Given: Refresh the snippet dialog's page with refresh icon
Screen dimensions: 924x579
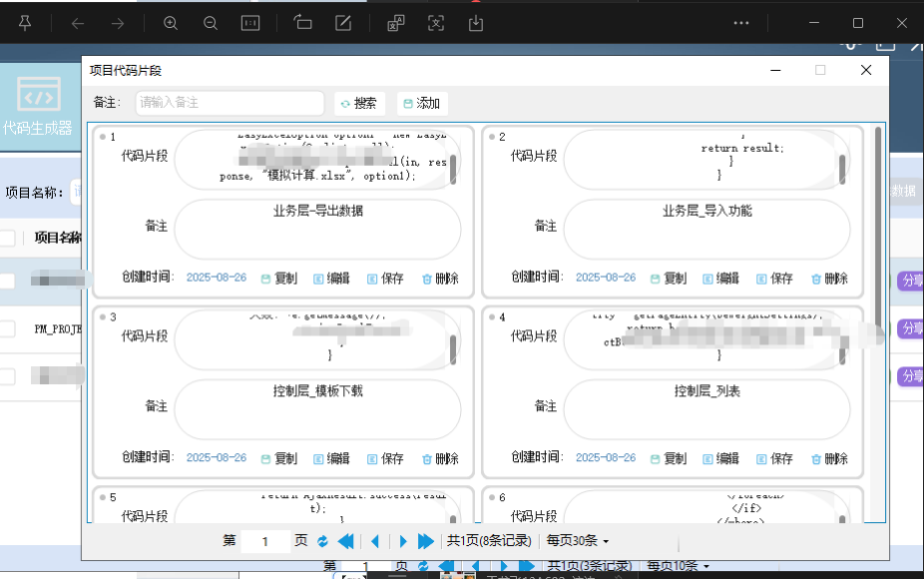Looking at the screenshot, I should (322, 541).
